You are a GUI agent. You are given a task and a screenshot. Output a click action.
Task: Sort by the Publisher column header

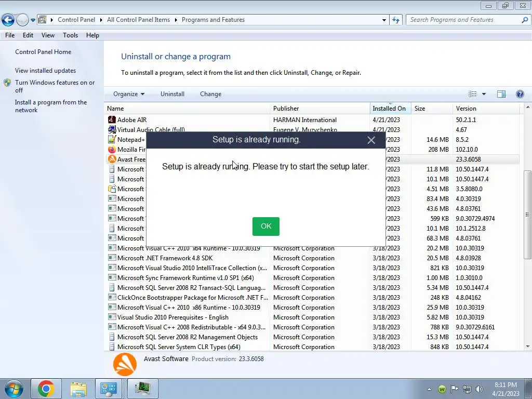tap(320, 109)
